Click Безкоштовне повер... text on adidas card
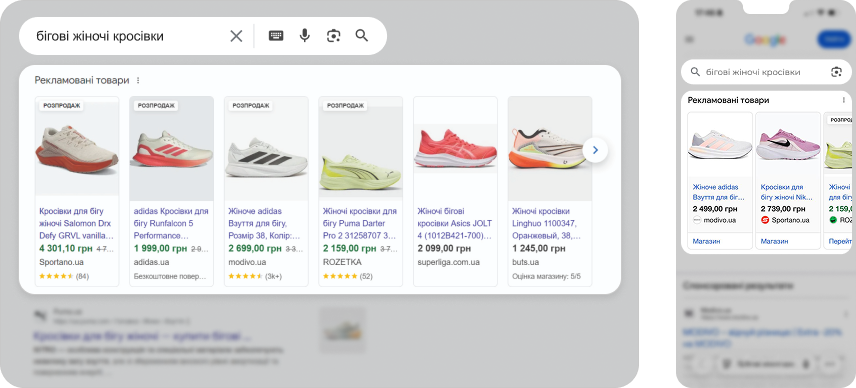Screen dimensions: 856x388 click(x=170, y=276)
